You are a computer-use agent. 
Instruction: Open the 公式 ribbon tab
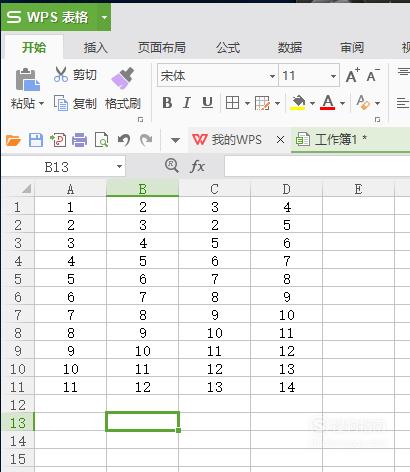click(x=228, y=47)
